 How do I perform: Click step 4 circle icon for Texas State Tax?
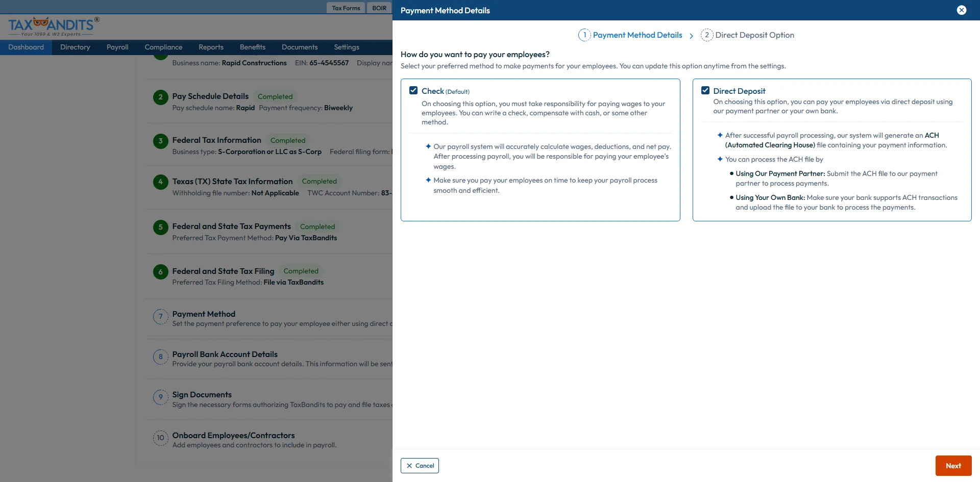tap(161, 182)
